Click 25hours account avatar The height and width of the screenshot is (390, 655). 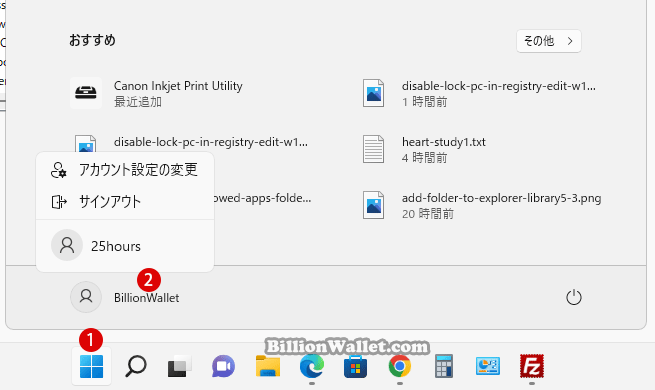tap(67, 245)
